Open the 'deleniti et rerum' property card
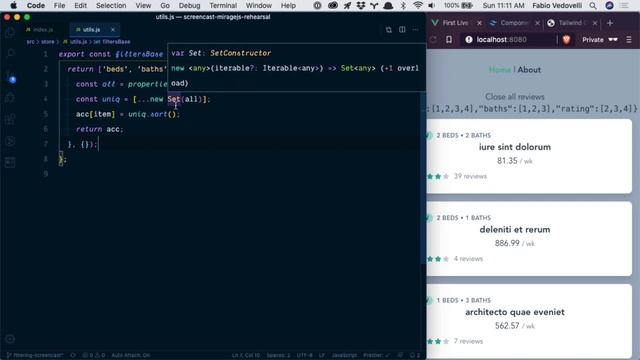 tap(529, 239)
